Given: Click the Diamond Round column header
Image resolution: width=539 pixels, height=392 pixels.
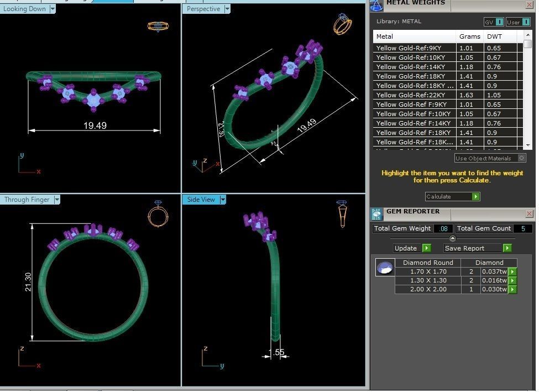Looking at the screenshot, I should tap(428, 263).
